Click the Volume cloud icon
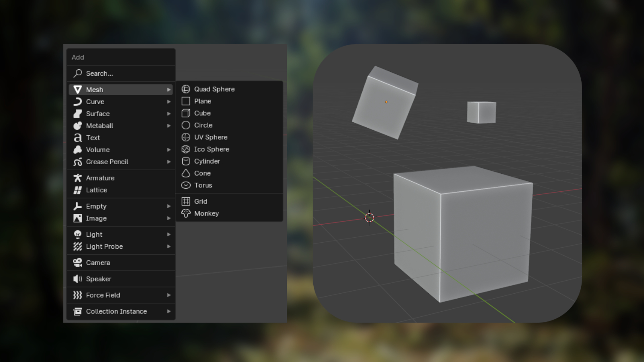Screen dimensions: 644x362 77,150
